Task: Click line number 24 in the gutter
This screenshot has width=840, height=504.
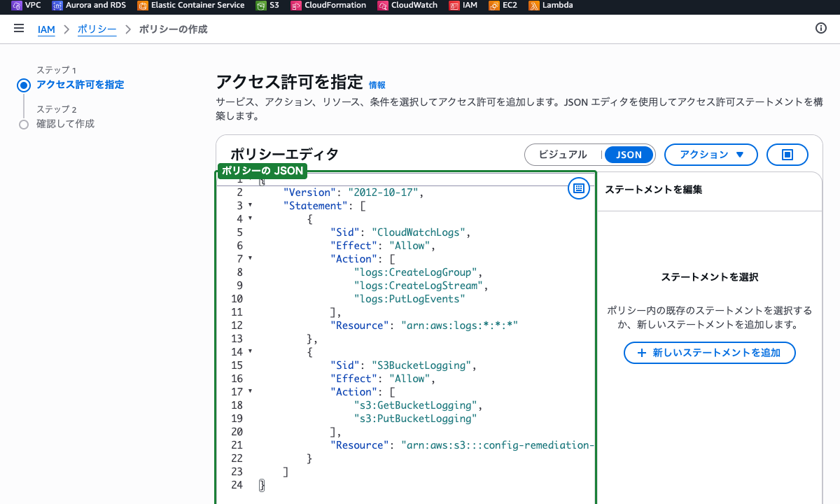Action: (x=236, y=485)
